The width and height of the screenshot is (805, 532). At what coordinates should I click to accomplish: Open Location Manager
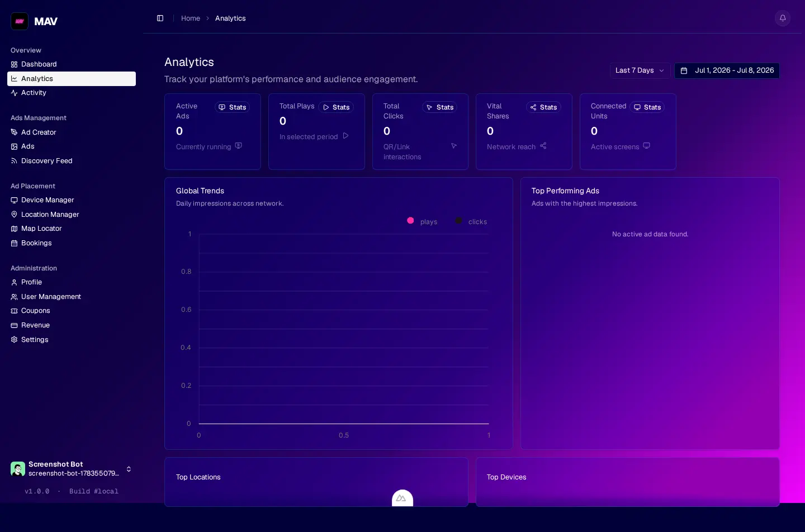(72, 215)
